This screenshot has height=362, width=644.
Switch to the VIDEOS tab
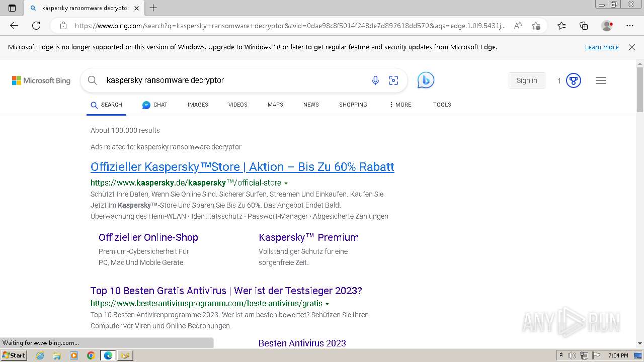(237, 105)
